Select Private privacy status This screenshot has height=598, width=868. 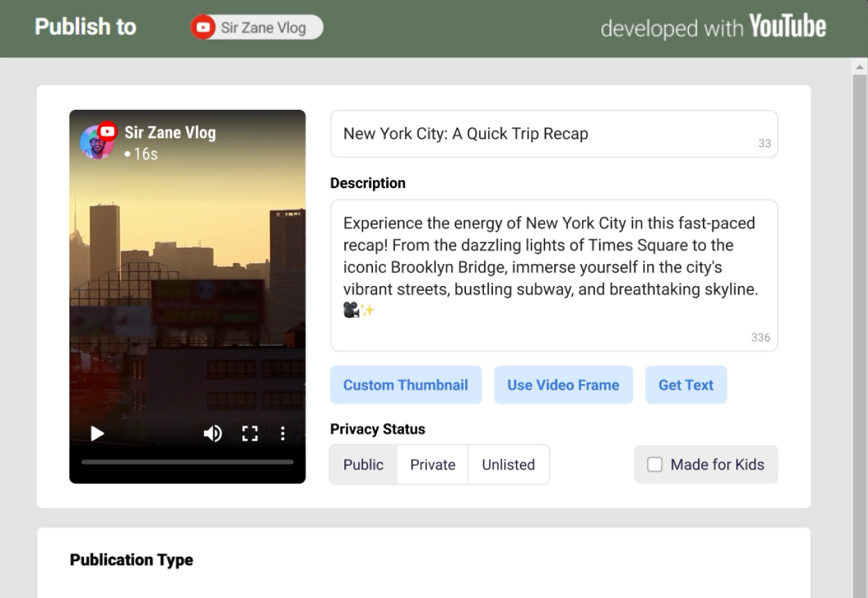(433, 465)
